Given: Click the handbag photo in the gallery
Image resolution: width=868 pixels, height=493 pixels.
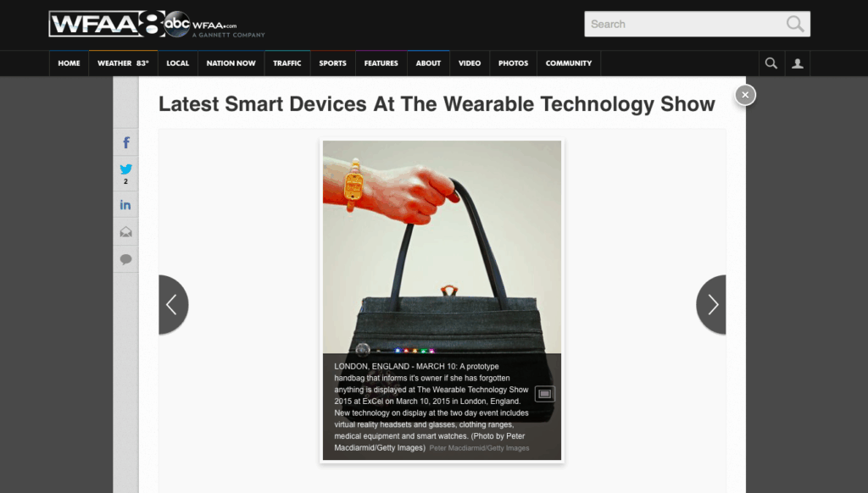Looking at the screenshot, I should 442,246.
